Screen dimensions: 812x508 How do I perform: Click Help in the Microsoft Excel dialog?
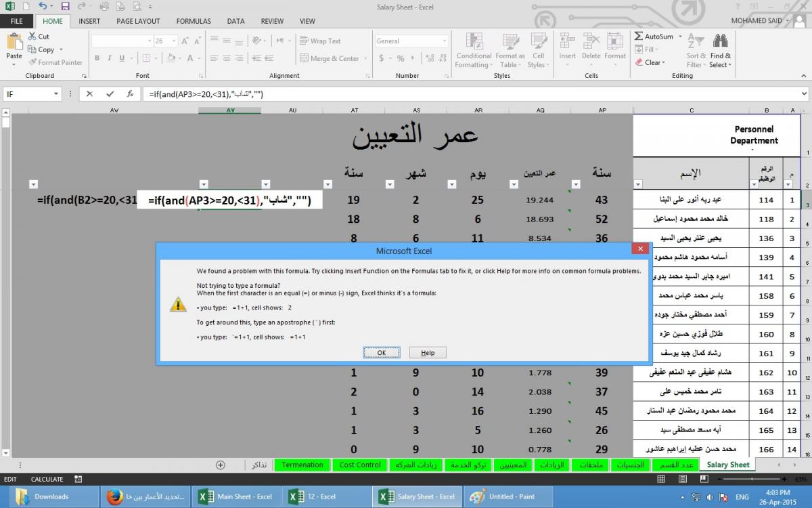tap(428, 352)
